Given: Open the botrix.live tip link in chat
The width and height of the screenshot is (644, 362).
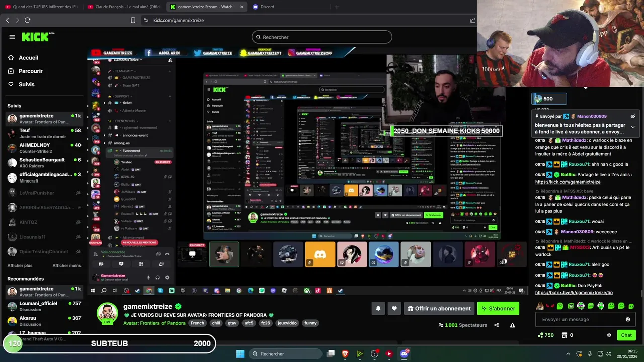Looking at the screenshot, I should (x=574, y=292).
